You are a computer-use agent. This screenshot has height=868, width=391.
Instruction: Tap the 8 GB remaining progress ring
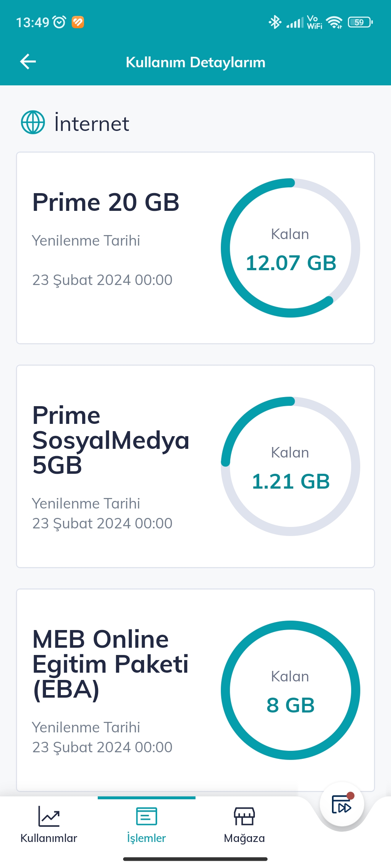pyautogui.click(x=290, y=690)
